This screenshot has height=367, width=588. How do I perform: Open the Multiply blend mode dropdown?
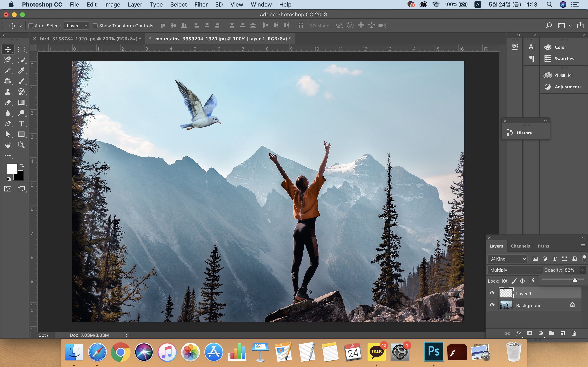tap(515, 270)
